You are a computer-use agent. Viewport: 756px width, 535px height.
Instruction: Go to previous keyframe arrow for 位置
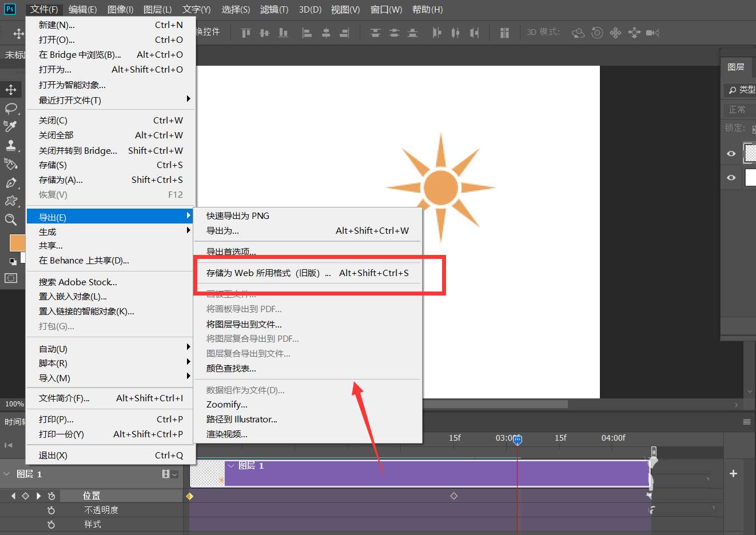[x=13, y=496]
